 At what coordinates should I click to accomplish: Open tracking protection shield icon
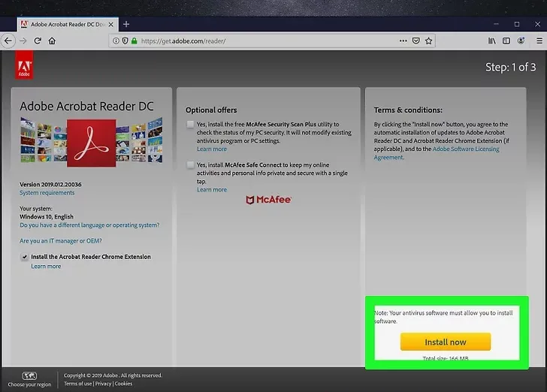[125, 41]
